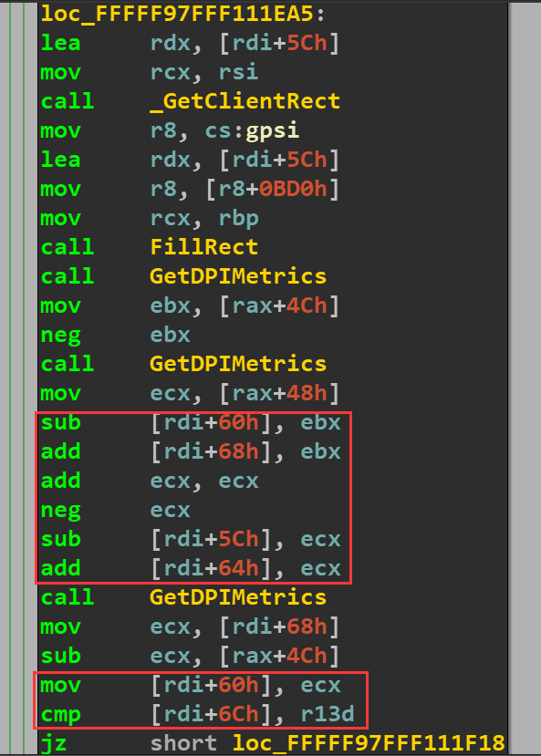Click the [rax+48h] operand
The image size is (541, 756).
[279, 393]
